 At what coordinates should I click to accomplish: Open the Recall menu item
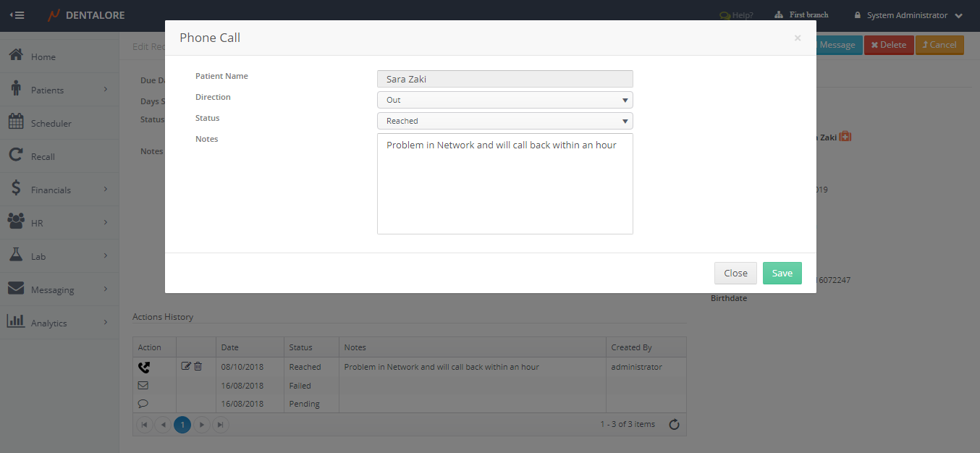pos(59,156)
